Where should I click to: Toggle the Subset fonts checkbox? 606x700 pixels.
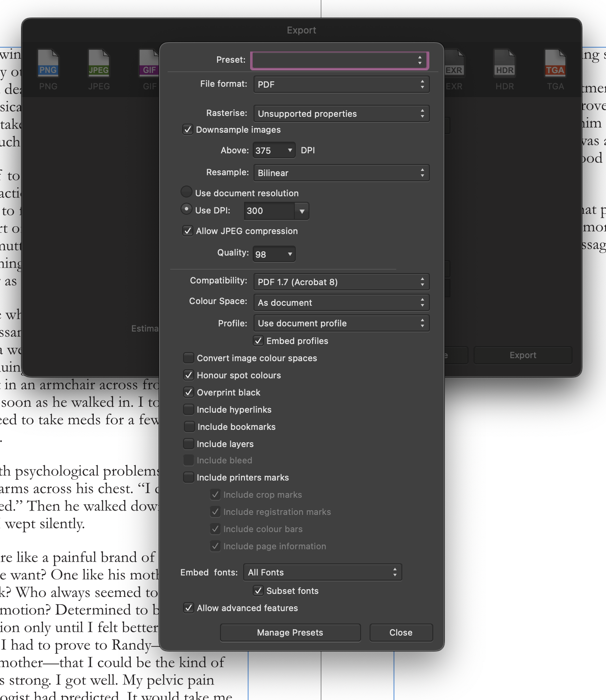point(258,591)
